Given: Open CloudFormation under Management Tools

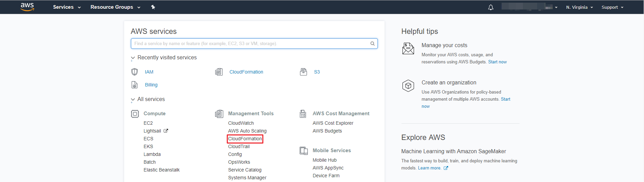Looking at the screenshot, I should 245,139.
